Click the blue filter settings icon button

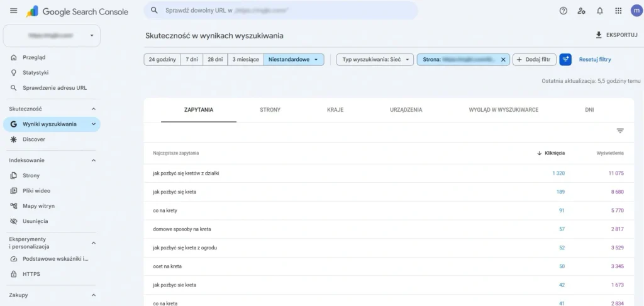point(565,60)
